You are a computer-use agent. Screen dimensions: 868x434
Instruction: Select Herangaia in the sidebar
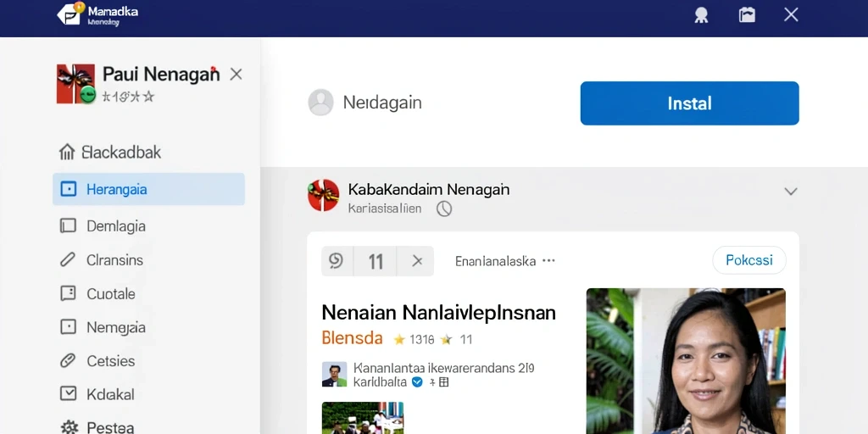(148, 189)
